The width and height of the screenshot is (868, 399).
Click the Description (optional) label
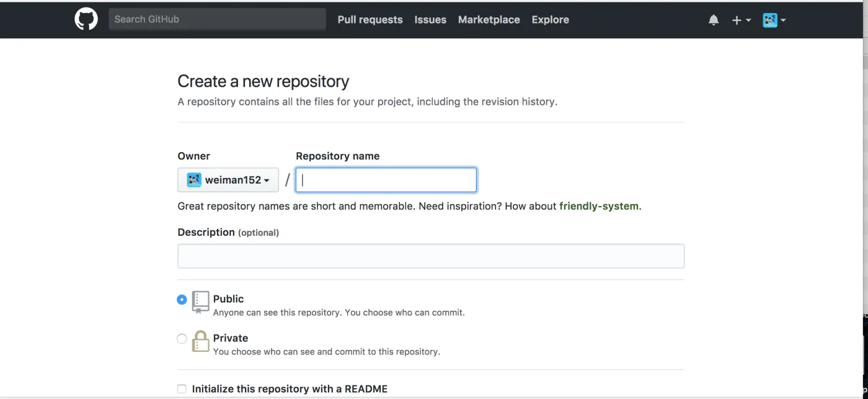pos(228,232)
